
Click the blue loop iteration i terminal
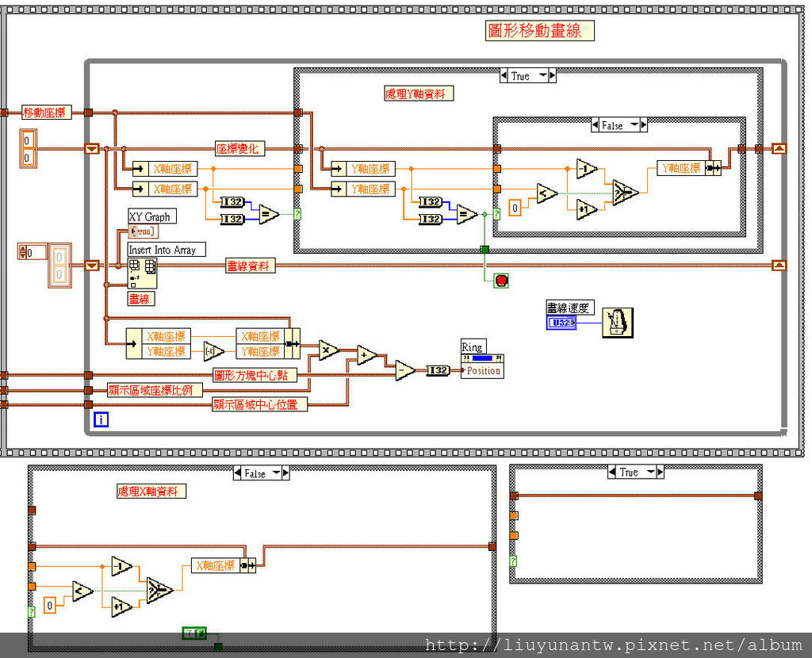tap(101, 419)
